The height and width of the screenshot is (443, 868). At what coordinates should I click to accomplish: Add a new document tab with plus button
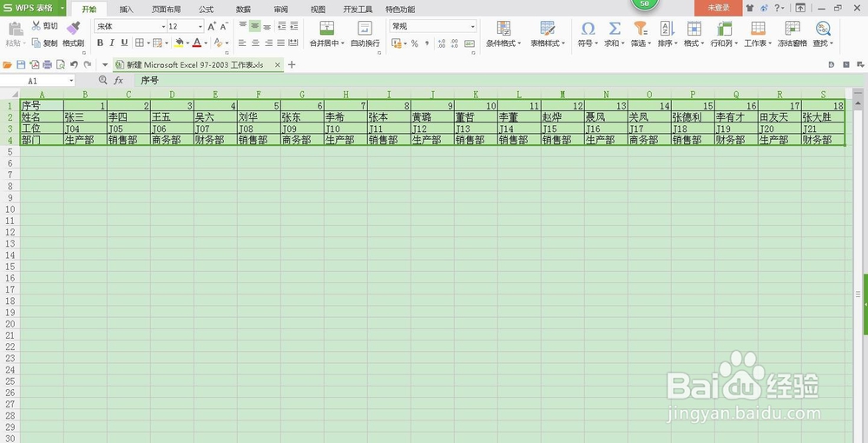[x=292, y=65]
